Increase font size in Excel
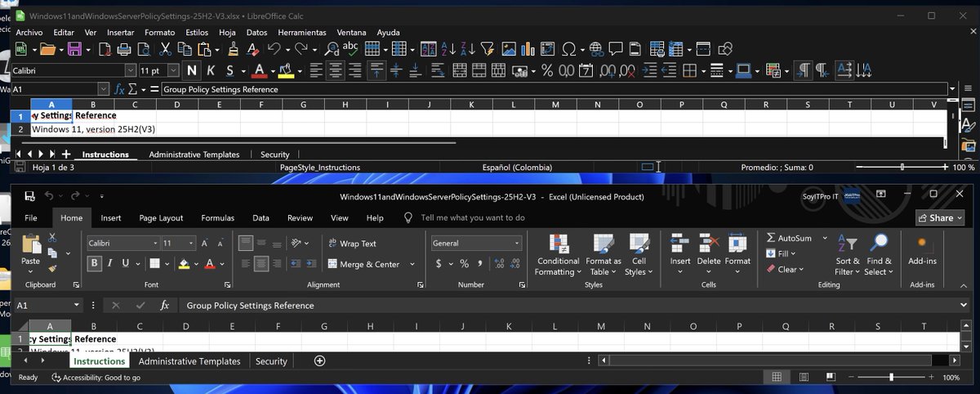The image size is (980, 394). [205, 244]
